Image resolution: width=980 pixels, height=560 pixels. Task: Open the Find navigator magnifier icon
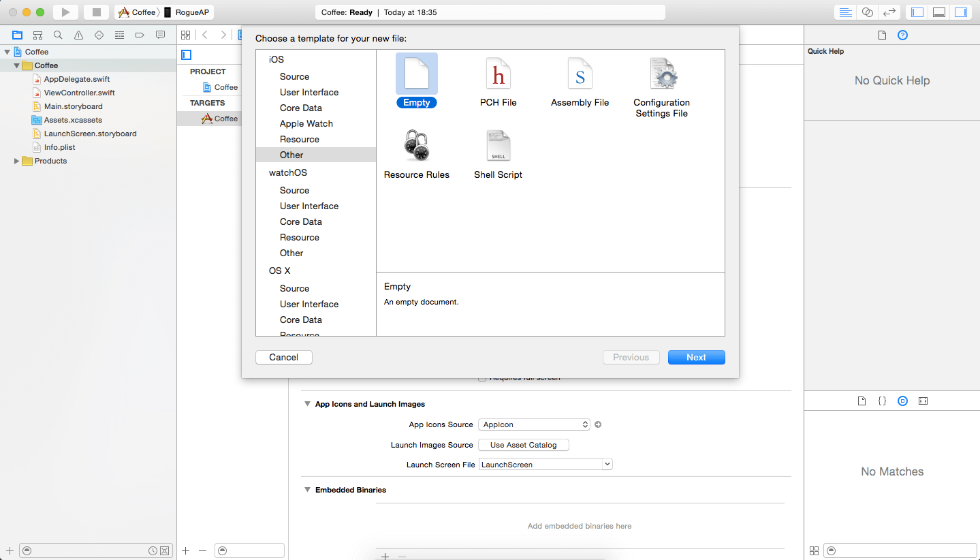pos(58,35)
